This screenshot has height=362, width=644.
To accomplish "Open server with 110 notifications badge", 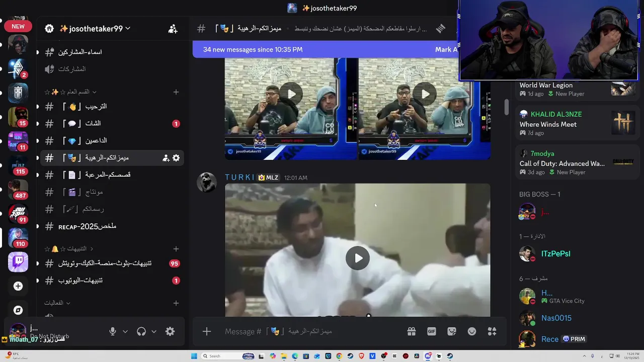I will pyautogui.click(x=18, y=238).
